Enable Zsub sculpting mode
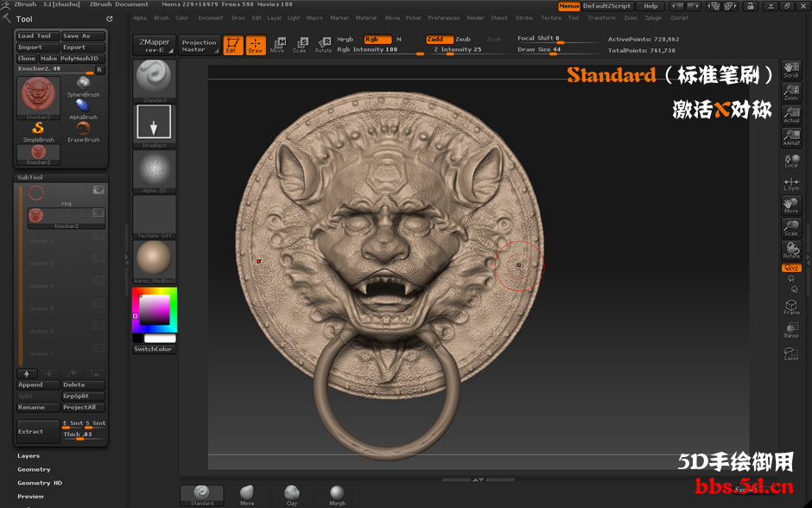 (463, 40)
